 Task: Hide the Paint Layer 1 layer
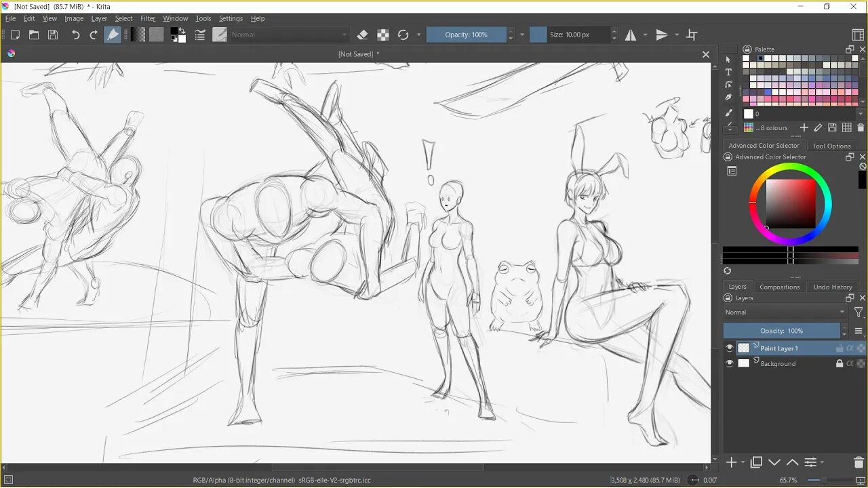click(730, 348)
